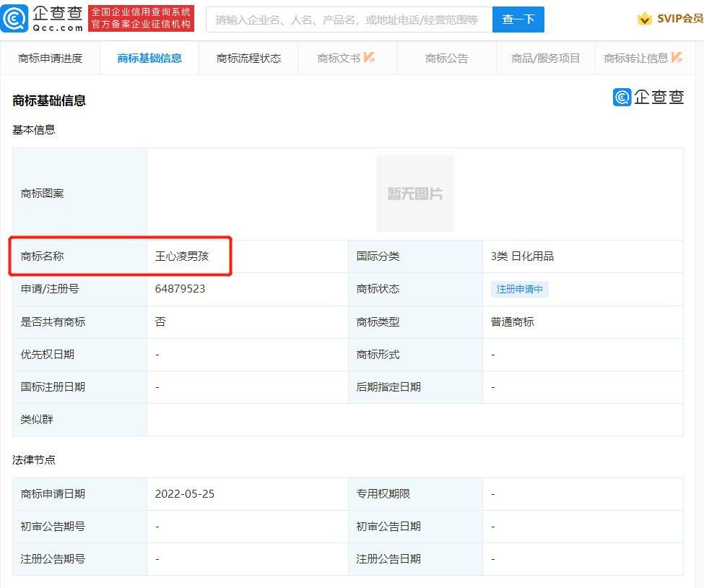This screenshot has height=588, width=704.
Task: Click the 商标类型 label cell
Action: click(x=415, y=321)
